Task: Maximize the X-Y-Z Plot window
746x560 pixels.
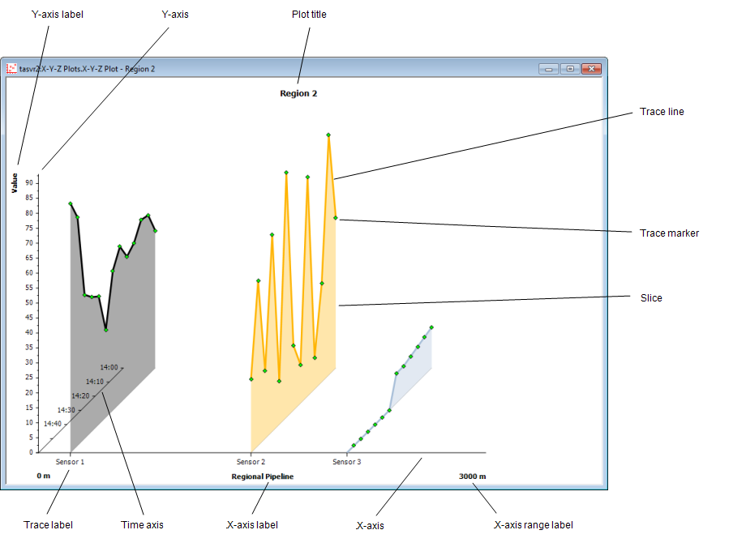Action: pos(568,69)
